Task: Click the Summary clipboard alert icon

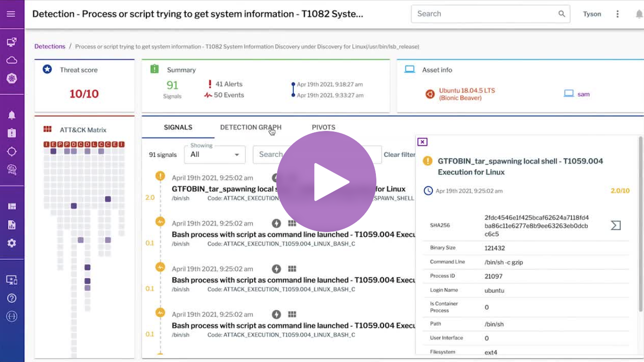Action: point(155,69)
